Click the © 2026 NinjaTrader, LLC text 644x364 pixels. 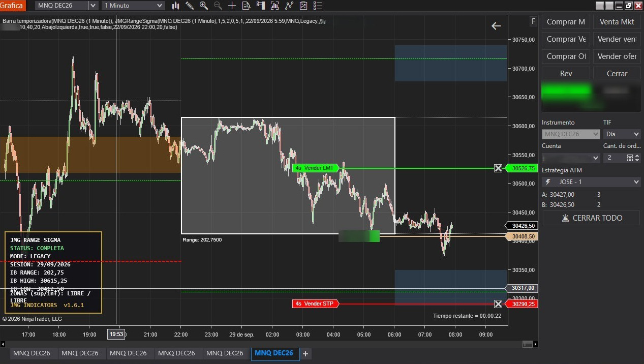(32, 319)
